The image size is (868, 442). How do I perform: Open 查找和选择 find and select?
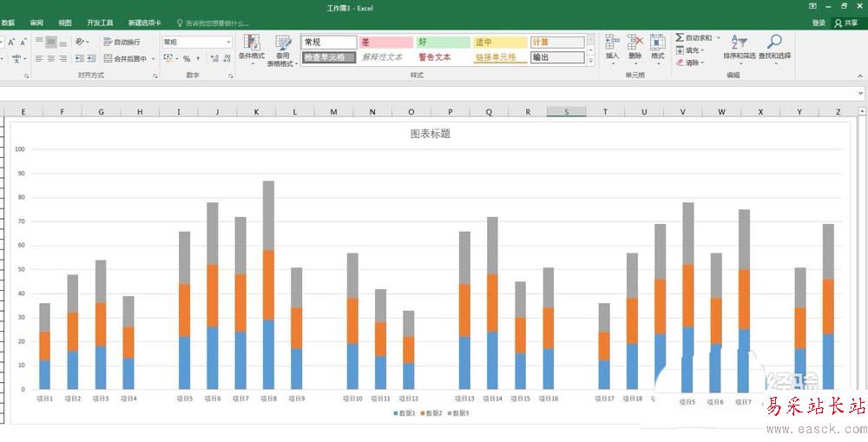click(x=774, y=49)
